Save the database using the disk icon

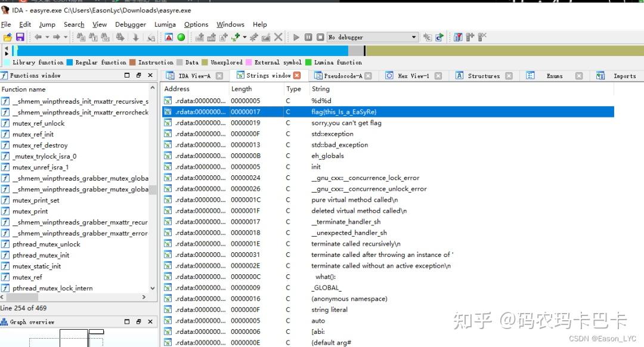pos(20,37)
